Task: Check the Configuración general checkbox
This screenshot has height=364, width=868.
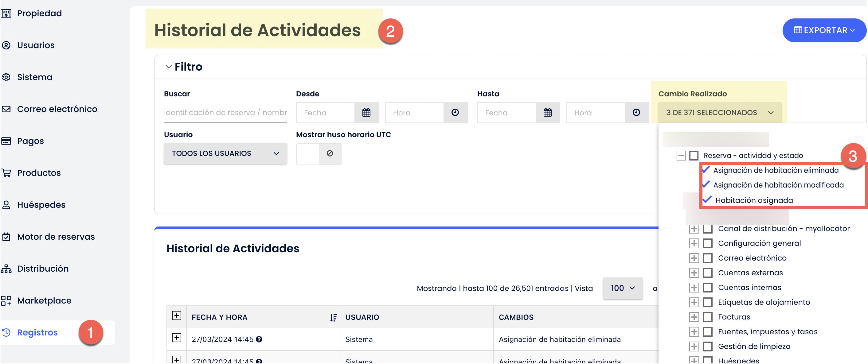Action: point(708,243)
